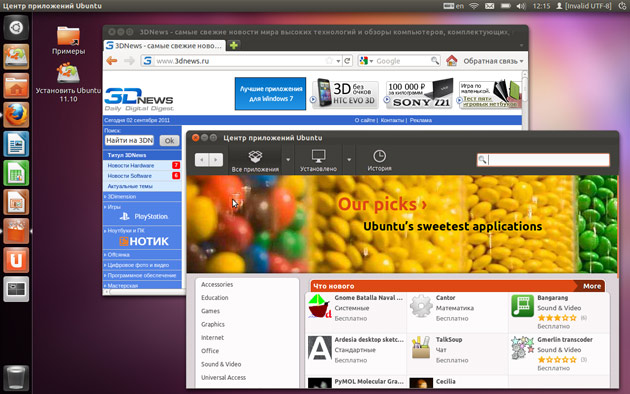Open a new Firefox tab

point(233,45)
